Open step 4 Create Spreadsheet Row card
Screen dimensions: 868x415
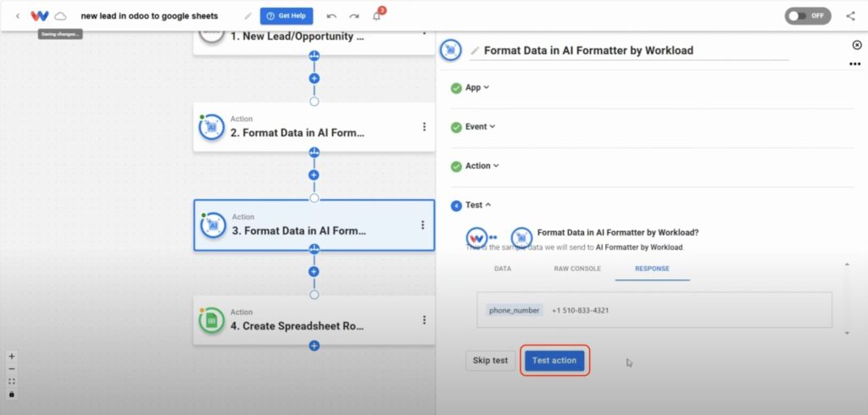(314, 320)
